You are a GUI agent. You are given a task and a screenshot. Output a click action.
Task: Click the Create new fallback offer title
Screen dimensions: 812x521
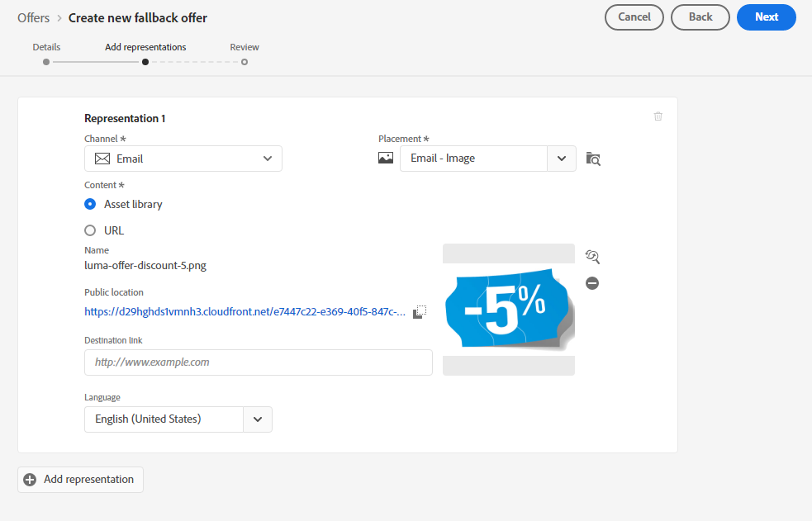(x=138, y=18)
